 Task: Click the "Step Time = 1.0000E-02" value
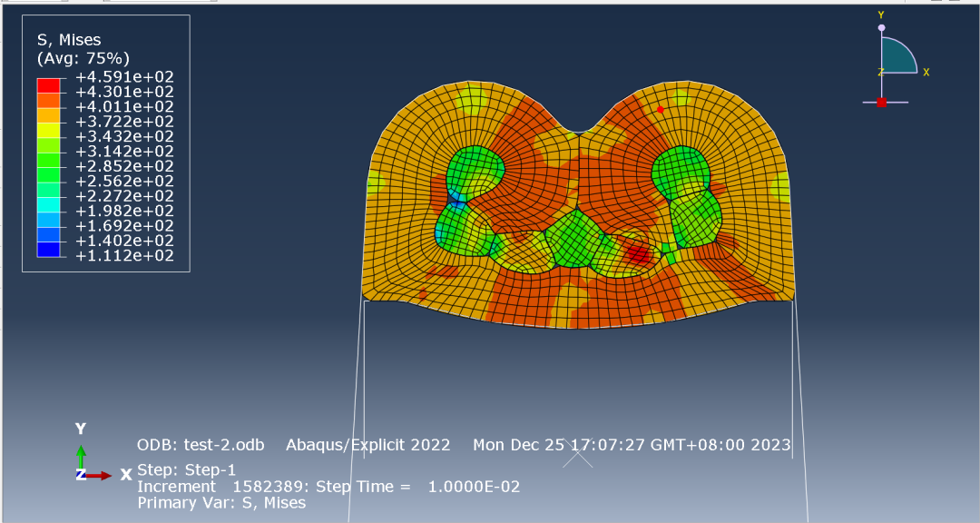point(418,487)
